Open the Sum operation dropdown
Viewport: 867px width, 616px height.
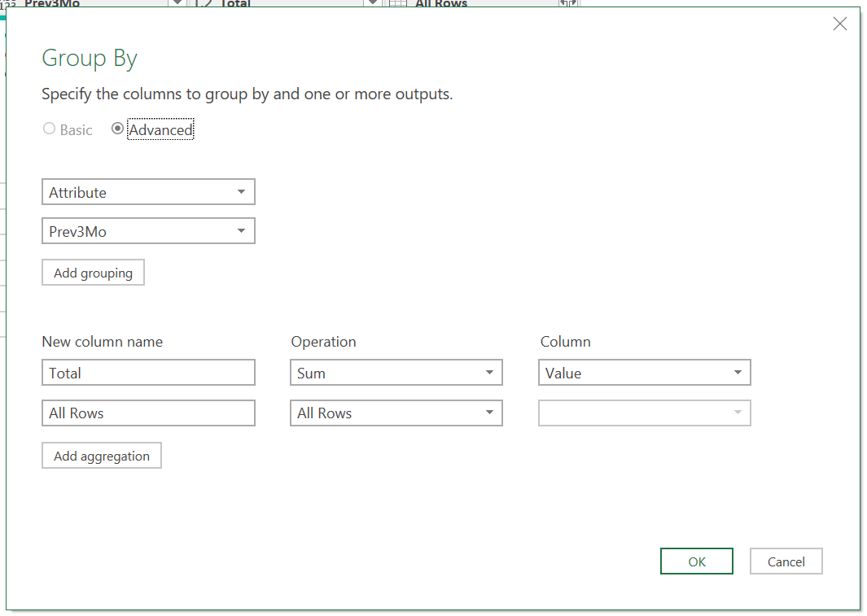396,373
